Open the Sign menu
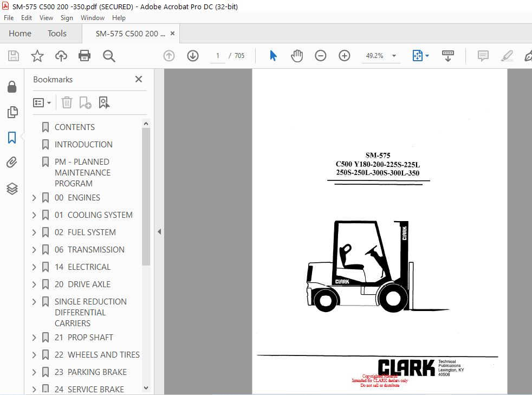Viewport: 532px width, 395px height. [x=67, y=18]
